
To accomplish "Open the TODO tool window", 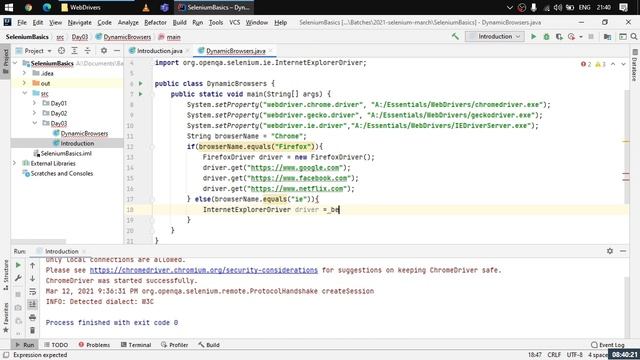I will [56, 345].
